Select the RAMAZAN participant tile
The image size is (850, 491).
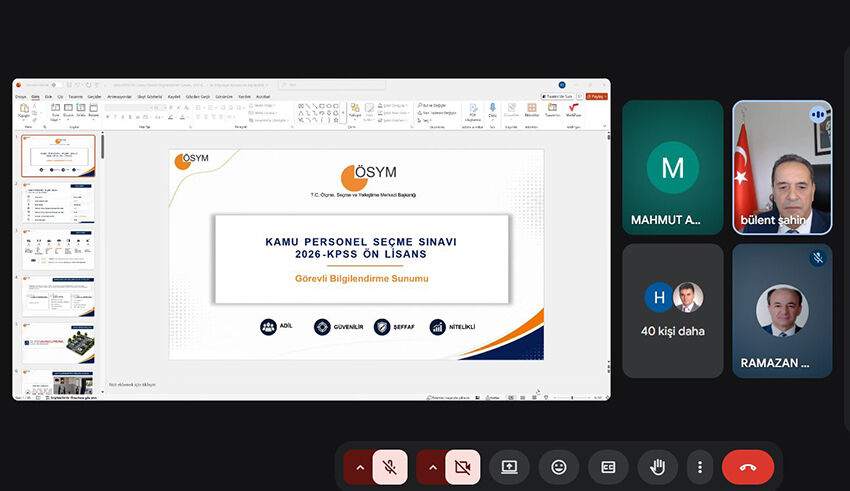click(x=782, y=311)
